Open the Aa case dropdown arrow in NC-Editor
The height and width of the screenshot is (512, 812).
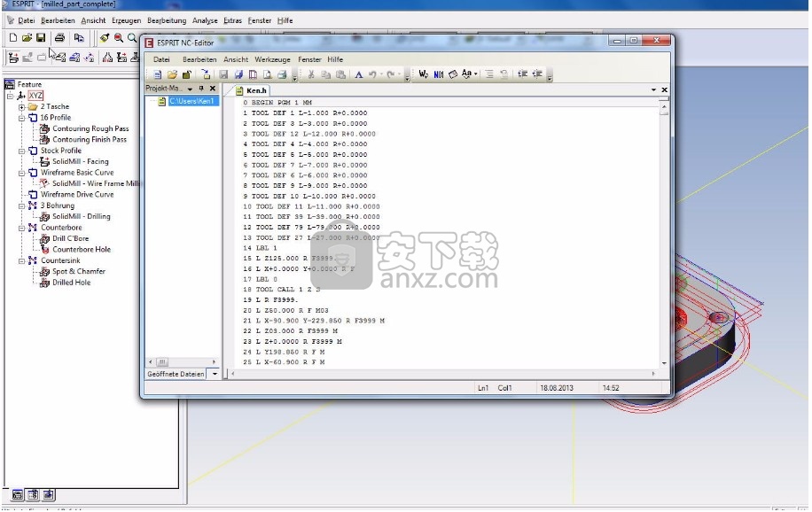[475, 74]
